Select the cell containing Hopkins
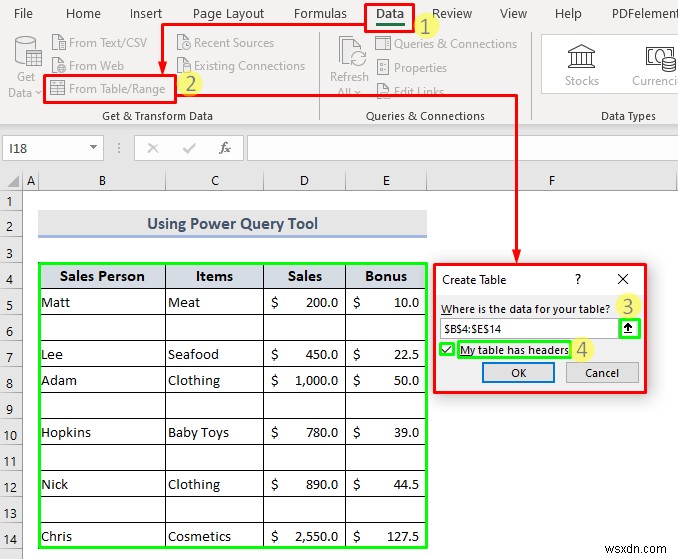The image size is (678, 559). tap(102, 432)
